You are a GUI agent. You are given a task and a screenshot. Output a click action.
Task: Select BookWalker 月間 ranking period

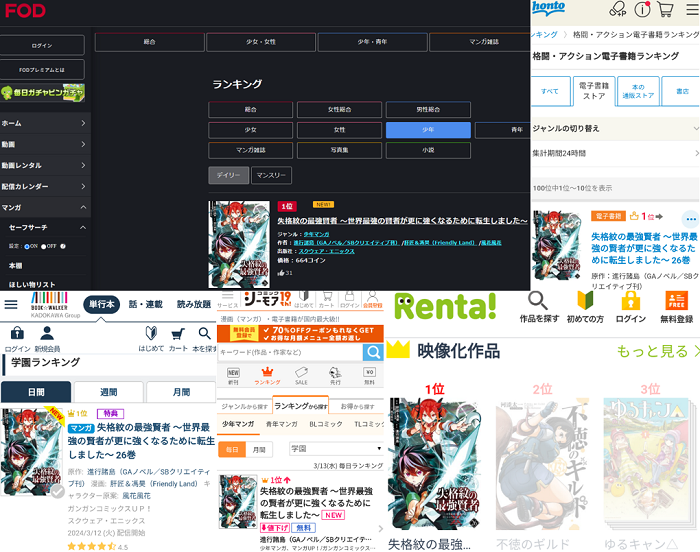coord(181,392)
